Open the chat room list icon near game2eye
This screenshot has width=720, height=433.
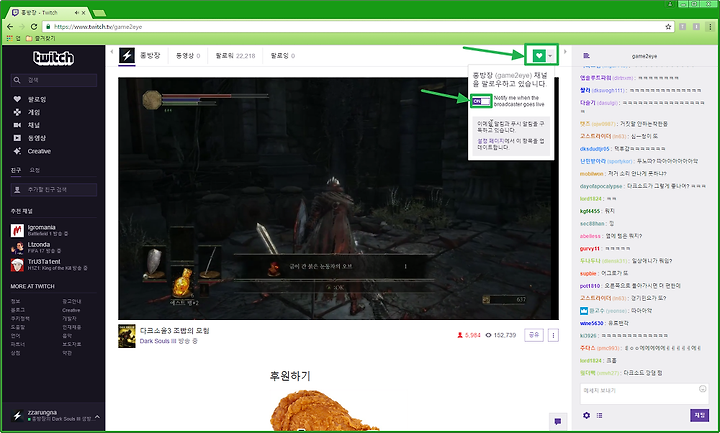coord(586,56)
